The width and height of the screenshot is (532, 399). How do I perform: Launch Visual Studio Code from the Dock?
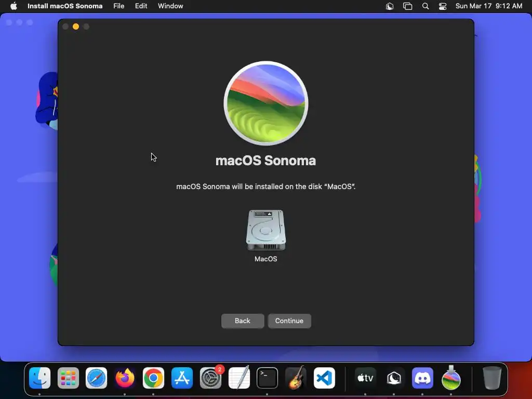point(324,378)
